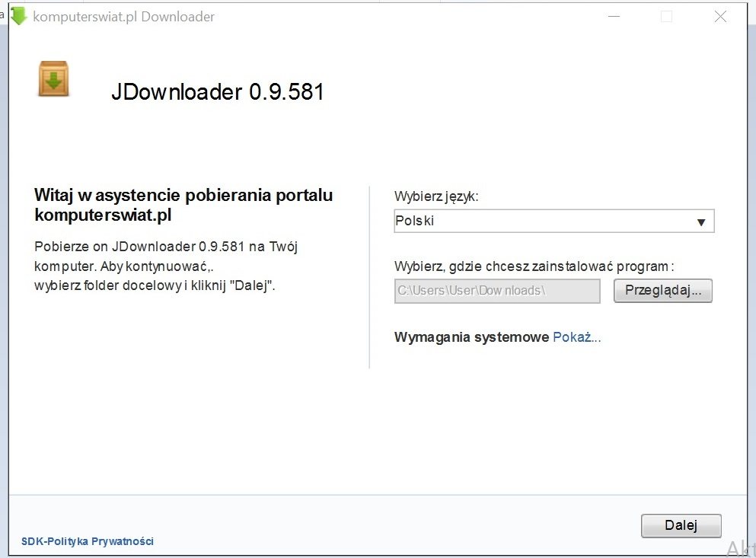
Task: Click the Wymagania systemowe text
Action: pyautogui.click(x=471, y=336)
